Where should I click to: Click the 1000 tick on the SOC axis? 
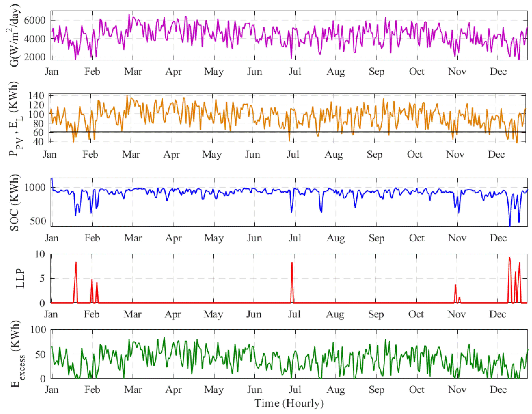[x=35, y=187]
